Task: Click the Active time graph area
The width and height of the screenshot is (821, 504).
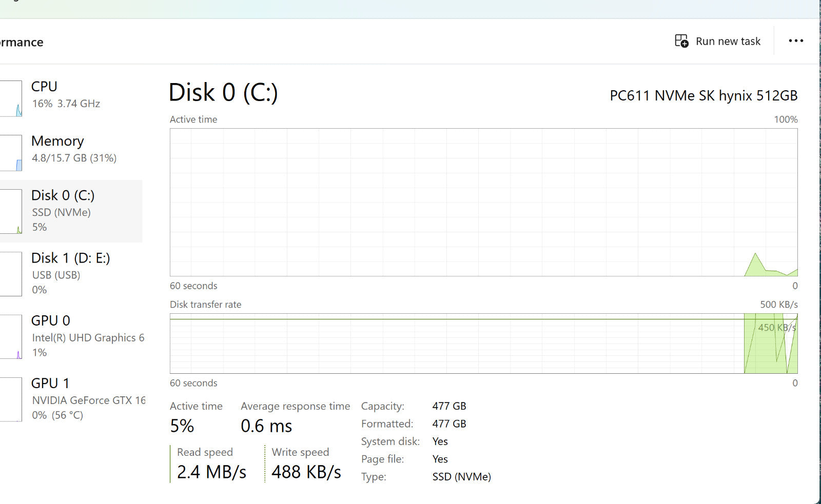Action: click(483, 202)
